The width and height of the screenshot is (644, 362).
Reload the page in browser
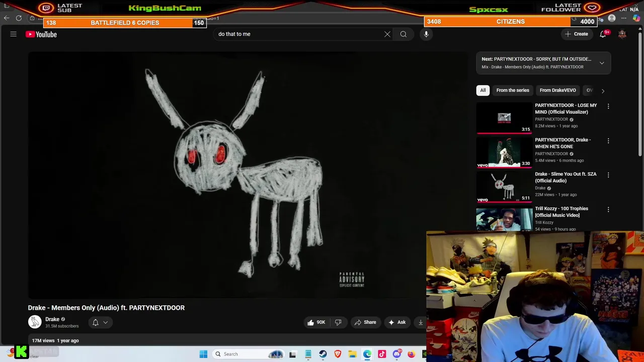pos(19,18)
